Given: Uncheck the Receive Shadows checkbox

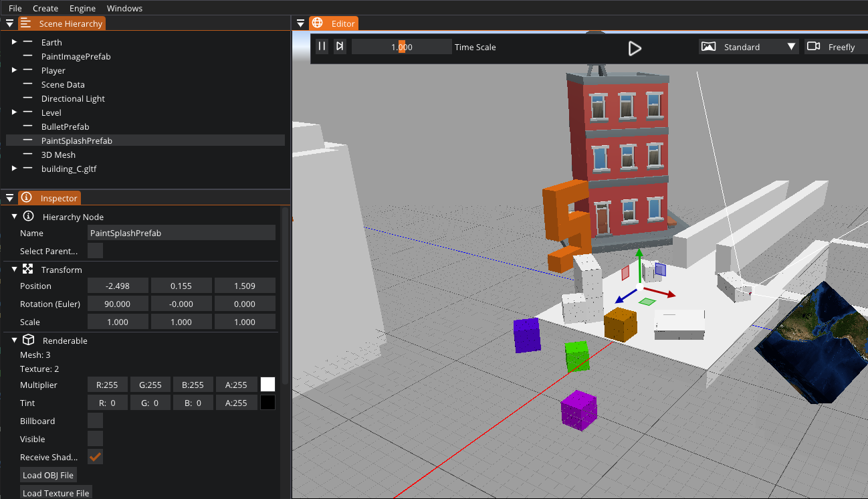Looking at the screenshot, I should pos(95,457).
